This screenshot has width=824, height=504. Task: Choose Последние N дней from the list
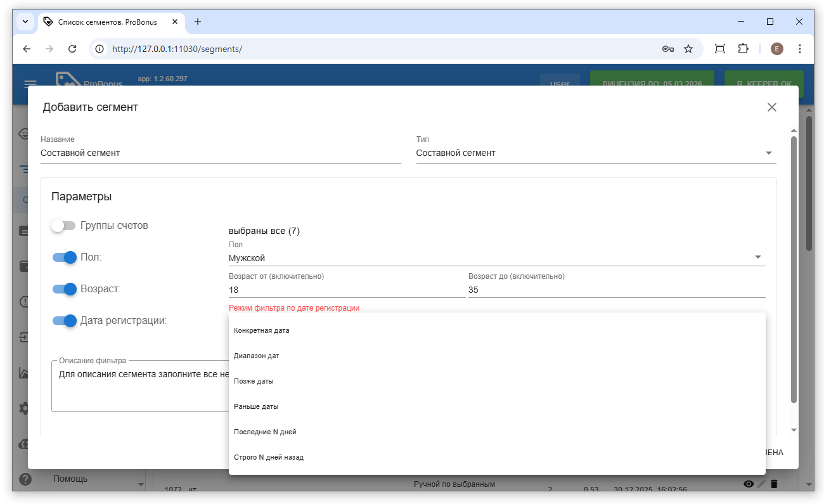[x=265, y=432]
